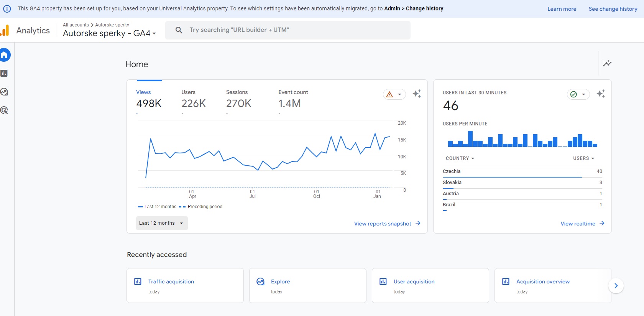Click the users per minute bar chart

click(522, 139)
